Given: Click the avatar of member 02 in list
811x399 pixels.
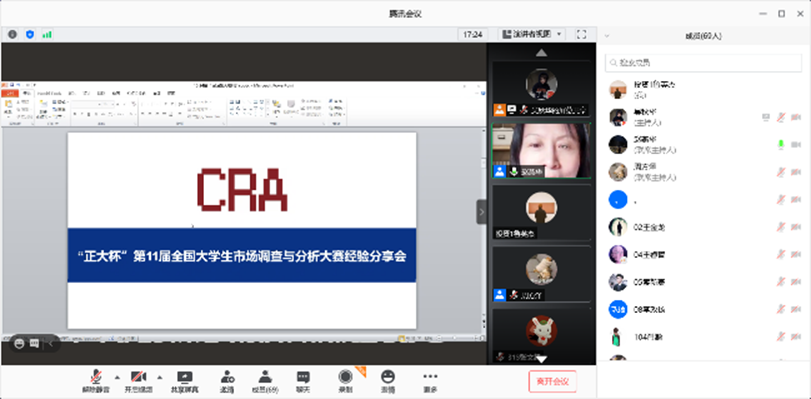Looking at the screenshot, I should point(618,227).
